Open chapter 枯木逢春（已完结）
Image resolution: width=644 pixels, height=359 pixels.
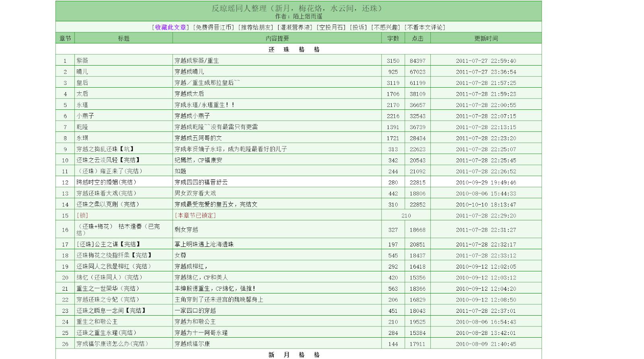(118, 230)
